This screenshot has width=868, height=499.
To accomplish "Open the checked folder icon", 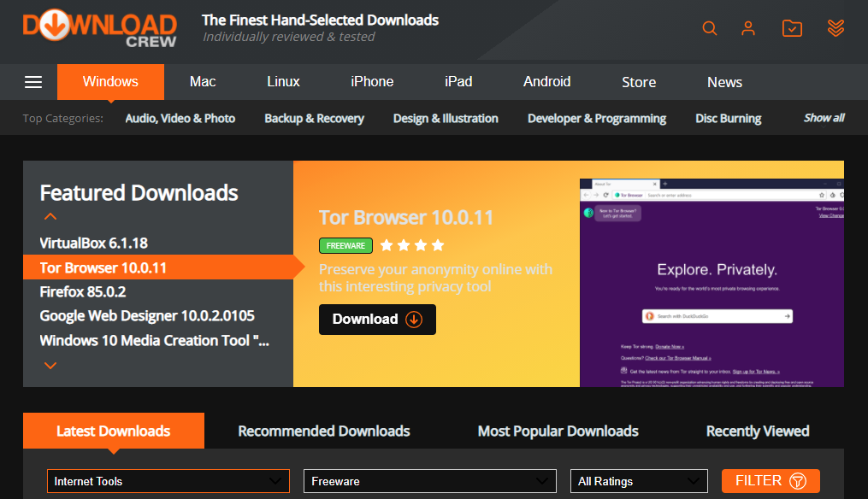I will [792, 28].
